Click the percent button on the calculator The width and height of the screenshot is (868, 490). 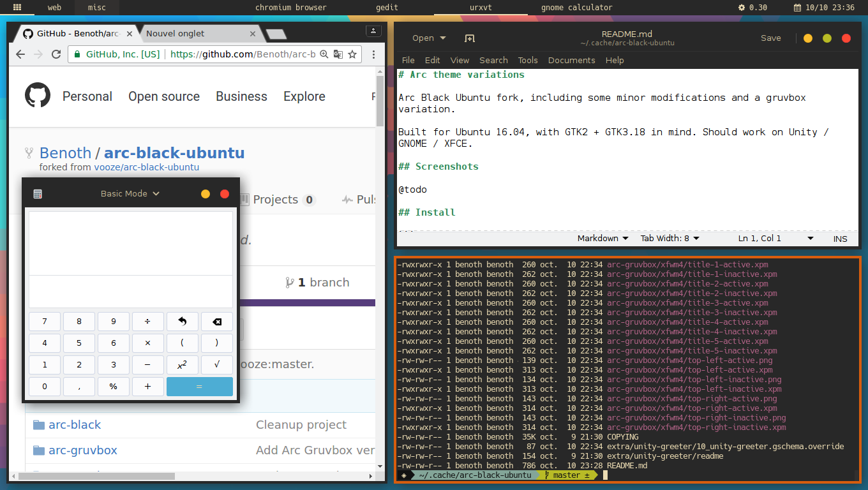coord(114,387)
